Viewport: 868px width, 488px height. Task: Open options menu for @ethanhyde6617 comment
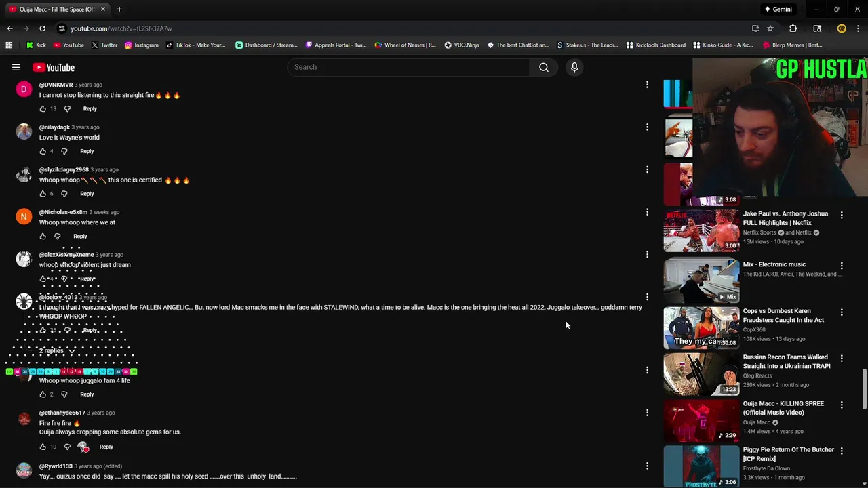click(x=647, y=412)
